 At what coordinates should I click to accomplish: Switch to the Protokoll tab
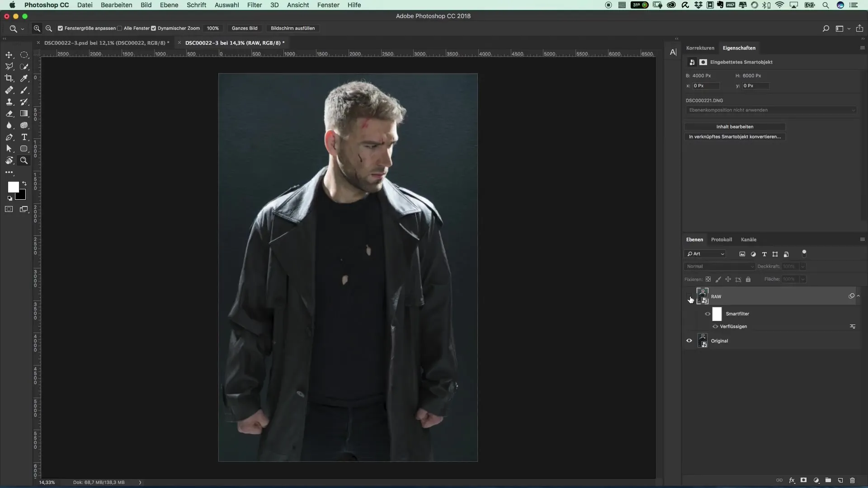[721, 239]
